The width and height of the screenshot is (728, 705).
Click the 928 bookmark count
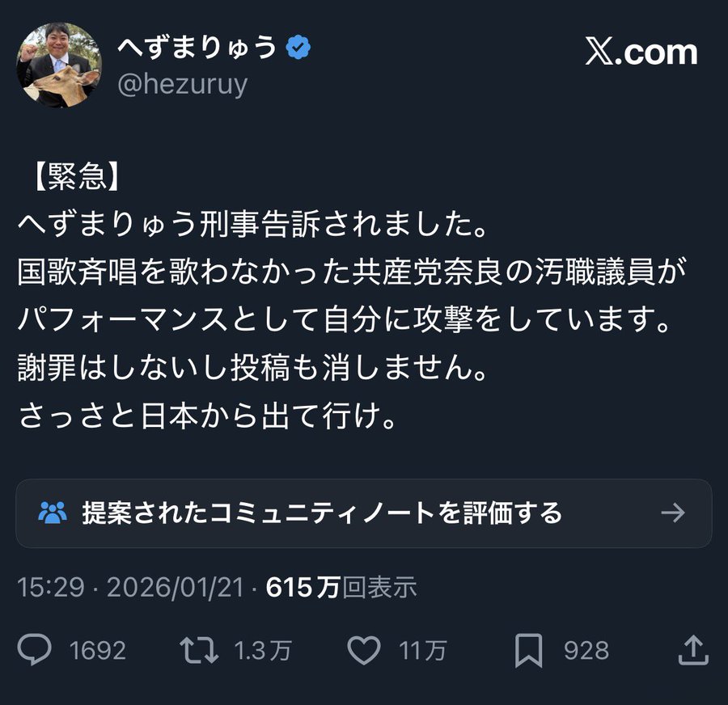tap(586, 650)
